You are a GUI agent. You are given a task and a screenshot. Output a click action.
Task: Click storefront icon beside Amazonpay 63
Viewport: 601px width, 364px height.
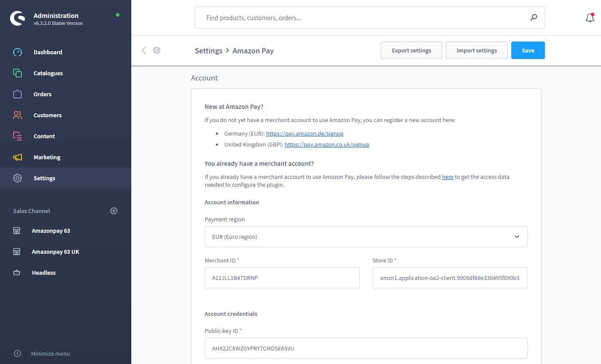(17, 231)
